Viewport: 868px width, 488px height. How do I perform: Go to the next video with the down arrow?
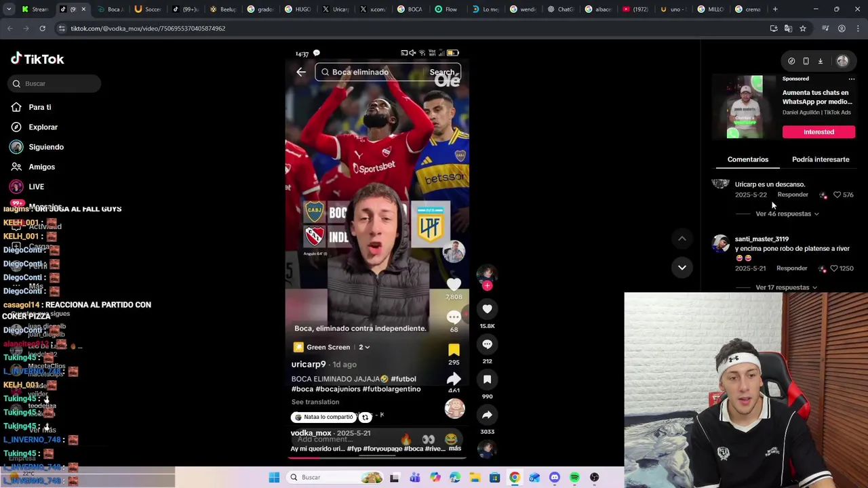(x=682, y=268)
